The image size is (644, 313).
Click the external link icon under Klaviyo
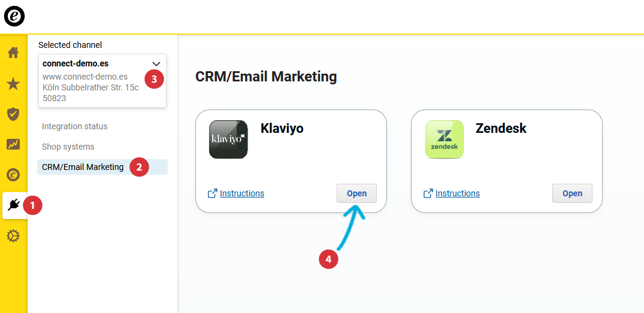(x=212, y=193)
